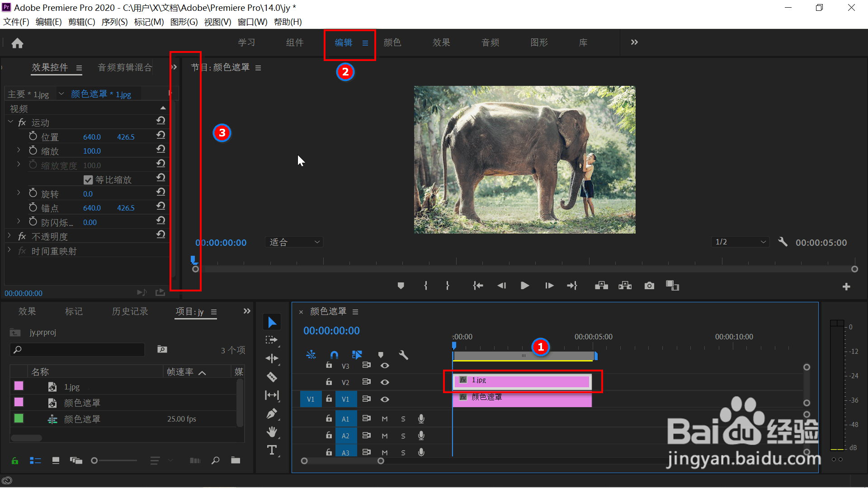The width and height of the screenshot is (868, 488).
Task: Toggle V1 track output eye
Action: pyautogui.click(x=385, y=399)
